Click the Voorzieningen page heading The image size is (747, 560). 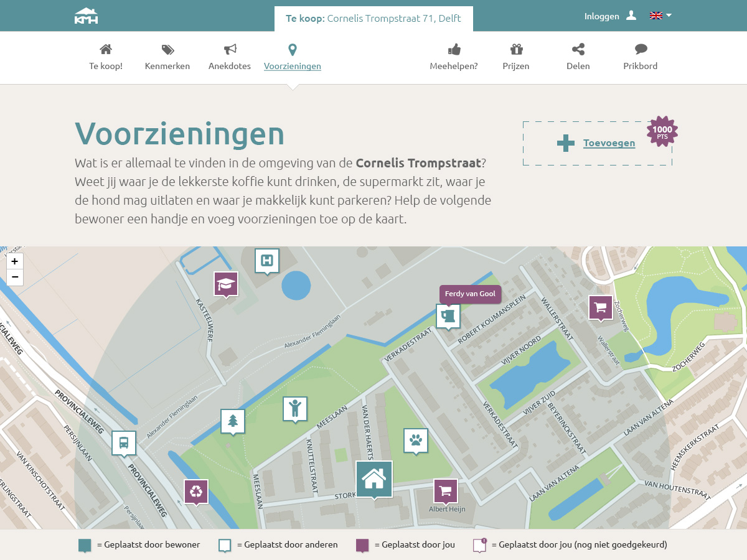[x=180, y=133]
